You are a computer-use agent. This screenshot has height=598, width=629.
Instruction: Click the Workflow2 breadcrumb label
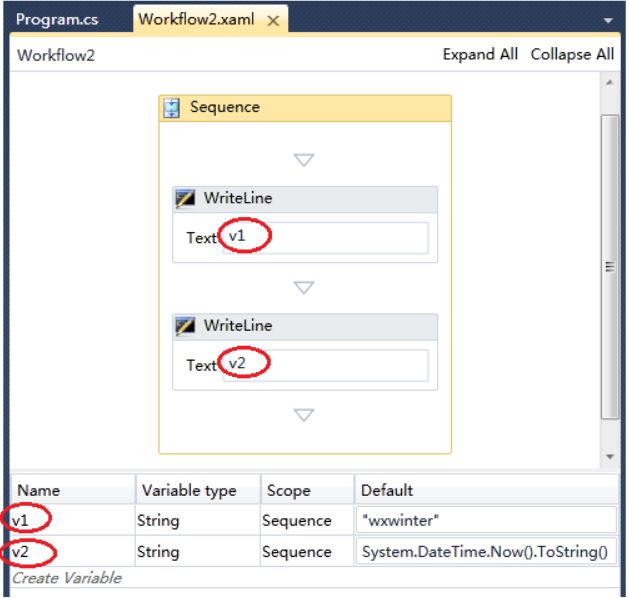(56, 55)
